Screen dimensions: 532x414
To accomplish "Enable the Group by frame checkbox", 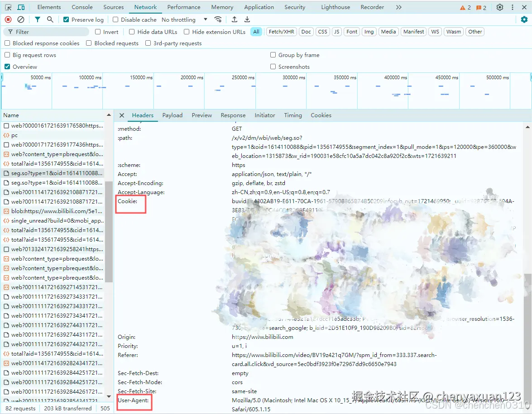I will click(x=273, y=55).
